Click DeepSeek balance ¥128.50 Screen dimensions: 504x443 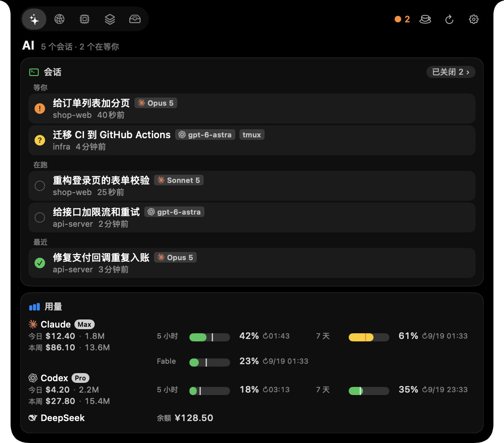[x=194, y=418]
